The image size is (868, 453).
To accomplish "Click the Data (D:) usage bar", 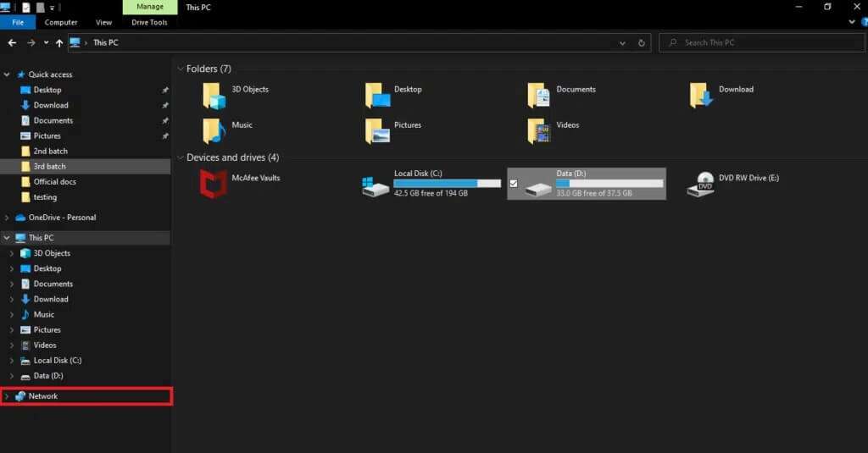I will [609, 183].
